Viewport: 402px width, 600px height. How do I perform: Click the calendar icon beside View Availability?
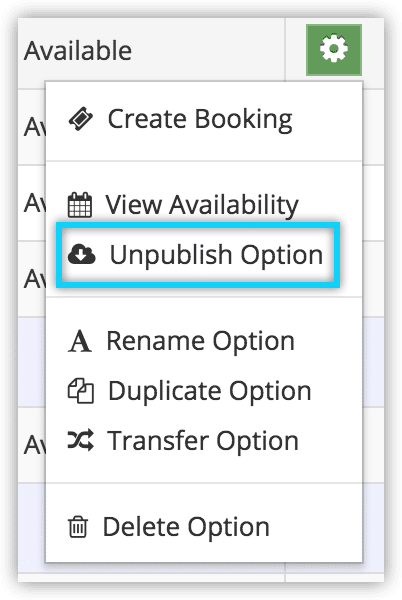[x=80, y=205]
